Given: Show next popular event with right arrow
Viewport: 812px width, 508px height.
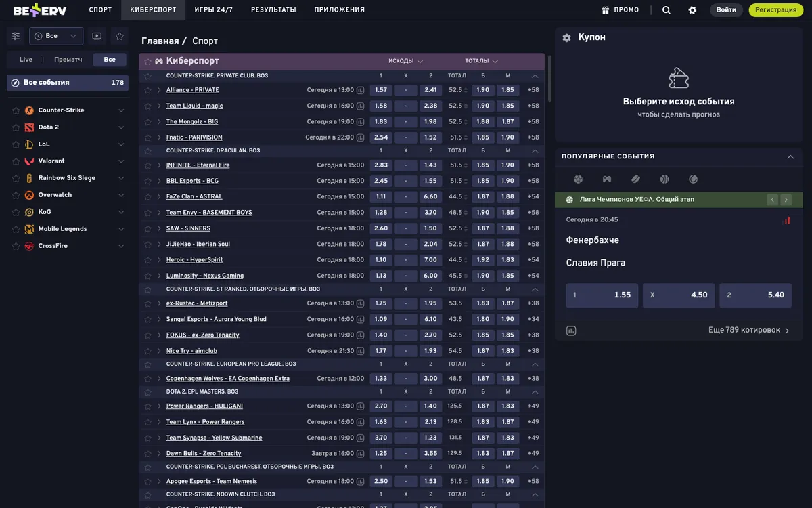Looking at the screenshot, I should (786, 200).
